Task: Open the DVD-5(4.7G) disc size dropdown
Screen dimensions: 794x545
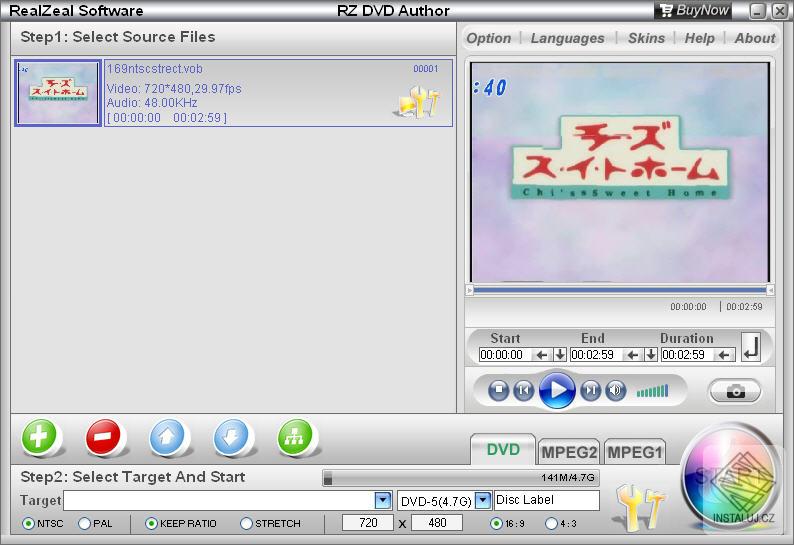Action: click(x=483, y=500)
